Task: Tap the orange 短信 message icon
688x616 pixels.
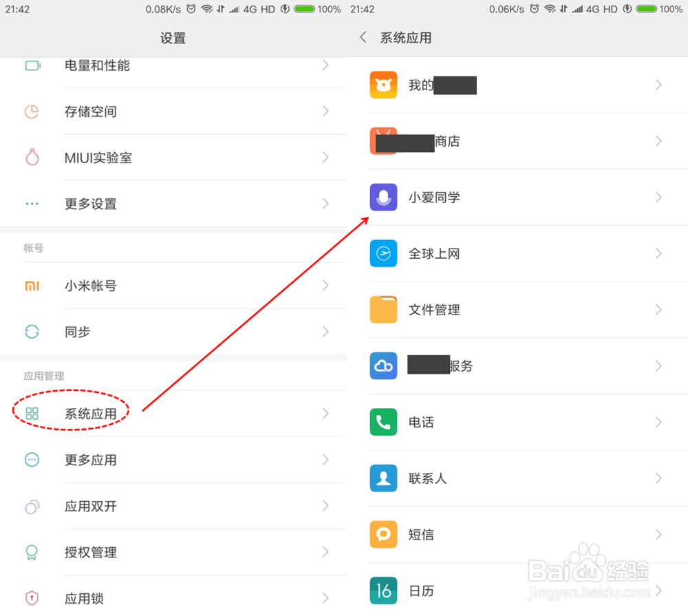Action: (383, 534)
